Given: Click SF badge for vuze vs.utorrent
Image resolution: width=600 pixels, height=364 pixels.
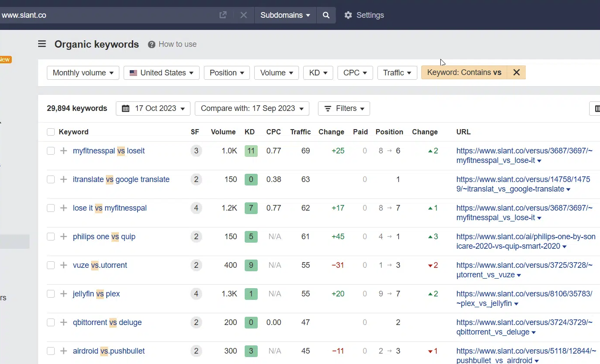Looking at the screenshot, I should coord(196,265).
